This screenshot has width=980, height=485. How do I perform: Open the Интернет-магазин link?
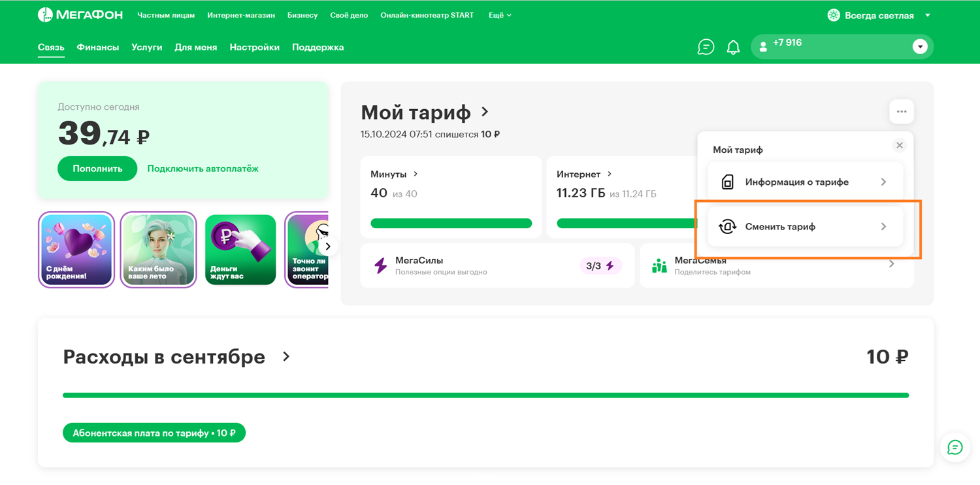[x=241, y=15]
